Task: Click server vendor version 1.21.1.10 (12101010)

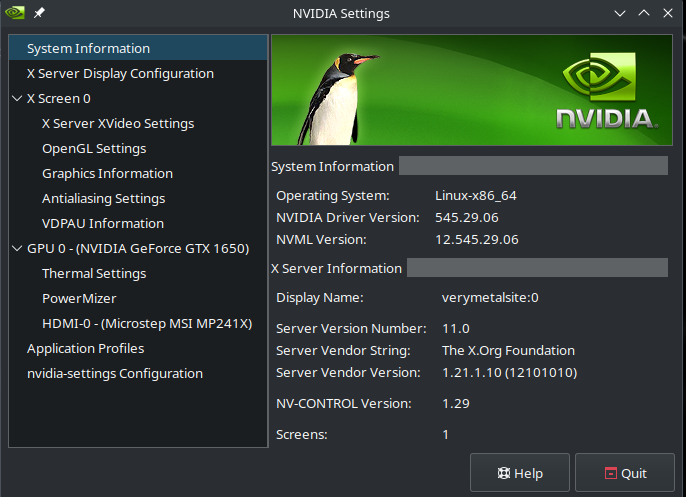Action: [510, 372]
